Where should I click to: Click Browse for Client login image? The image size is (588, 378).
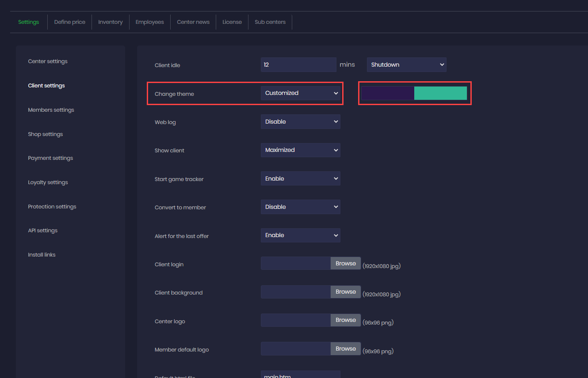point(345,264)
